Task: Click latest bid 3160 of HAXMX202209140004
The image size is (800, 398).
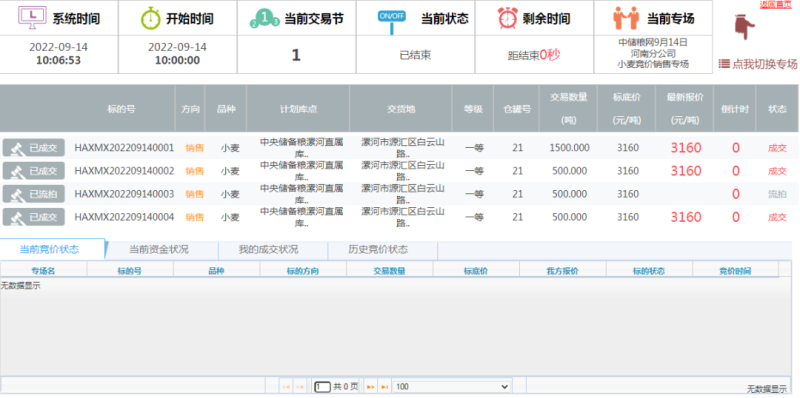Action: point(686,217)
